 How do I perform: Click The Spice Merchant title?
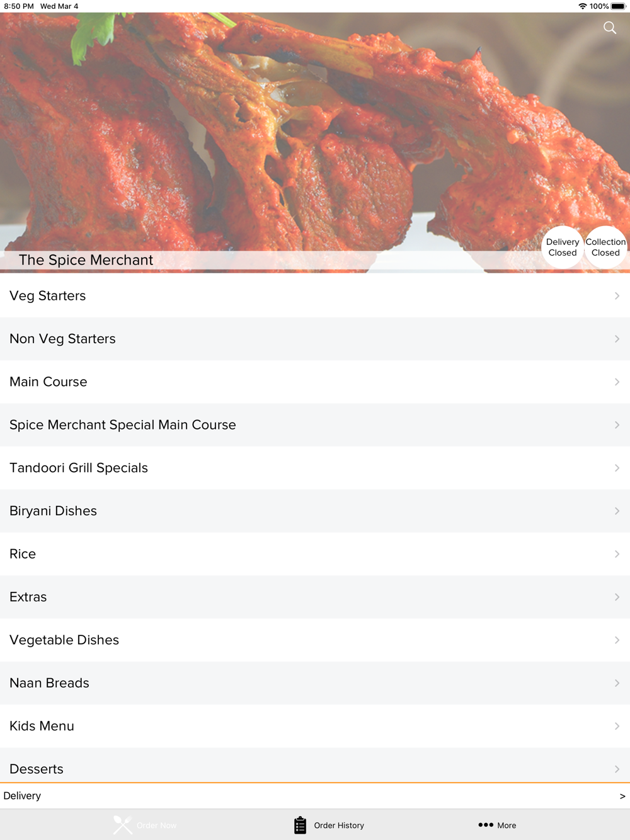click(86, 260)
